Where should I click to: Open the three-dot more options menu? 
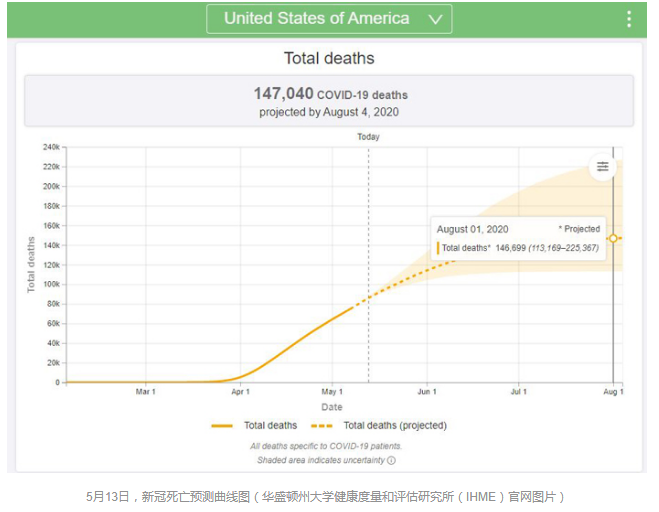629,19
